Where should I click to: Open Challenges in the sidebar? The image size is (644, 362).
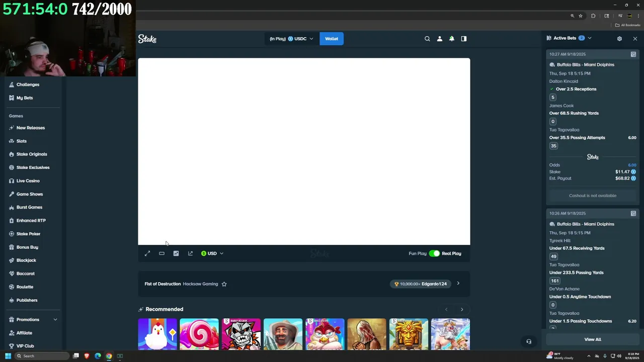pos(28,84)
